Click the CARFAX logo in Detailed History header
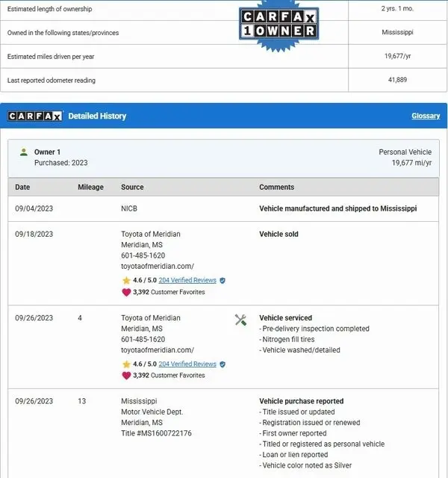 35,116
